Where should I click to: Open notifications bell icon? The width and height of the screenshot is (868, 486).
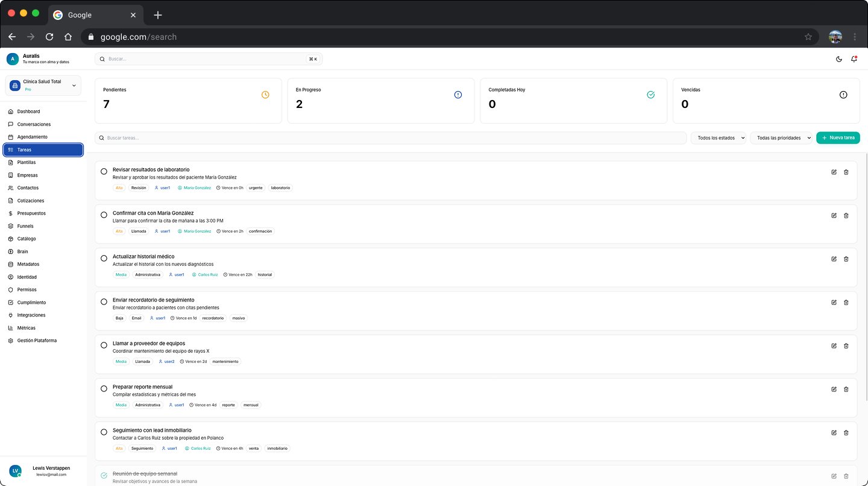[854, 59]
